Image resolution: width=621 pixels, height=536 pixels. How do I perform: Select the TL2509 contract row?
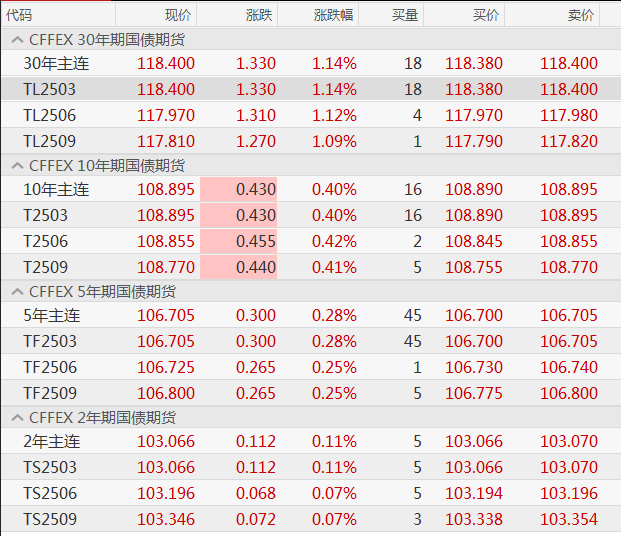pos(311,141)
